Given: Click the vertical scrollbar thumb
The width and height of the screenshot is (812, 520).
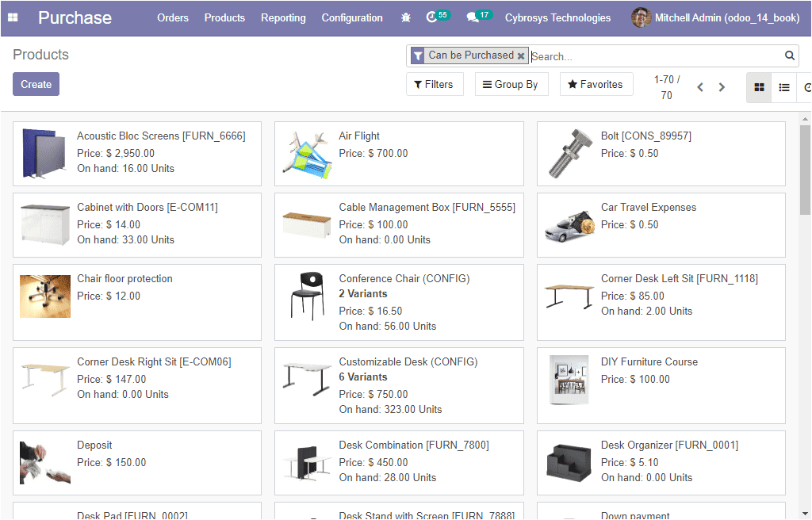Looking at the screenshot, I should (805, 170).
